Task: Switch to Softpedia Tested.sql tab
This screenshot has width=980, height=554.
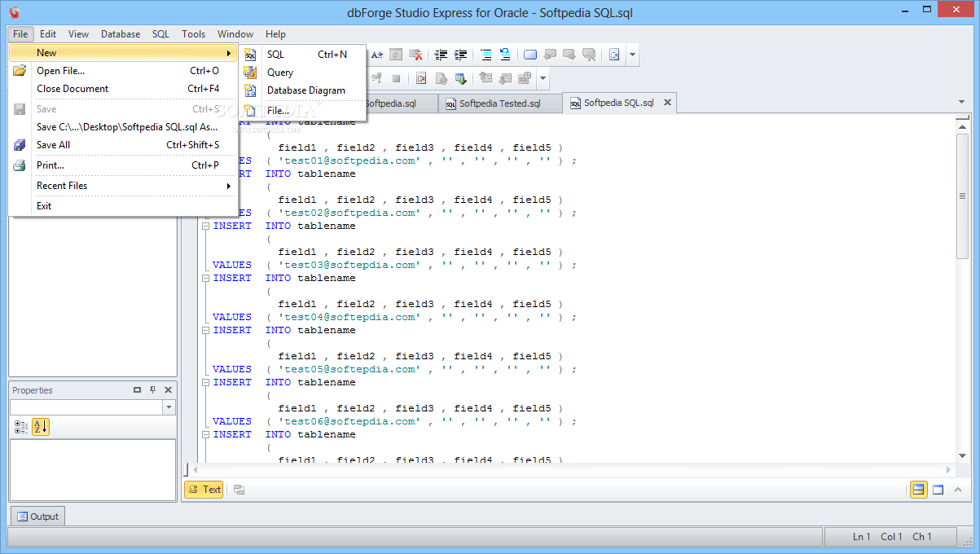Action: point(500,103)
